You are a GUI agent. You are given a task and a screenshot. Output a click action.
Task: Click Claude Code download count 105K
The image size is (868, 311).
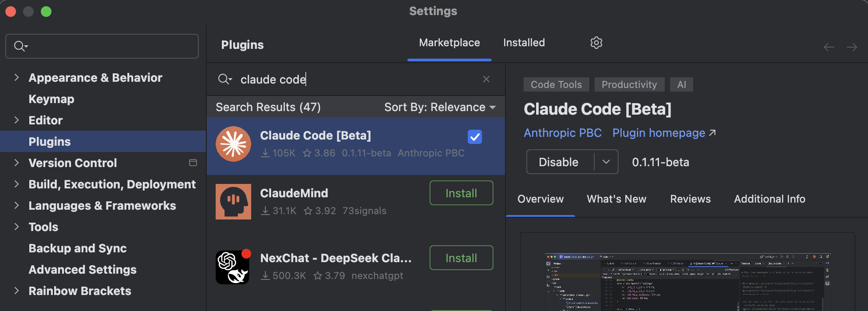278,153
